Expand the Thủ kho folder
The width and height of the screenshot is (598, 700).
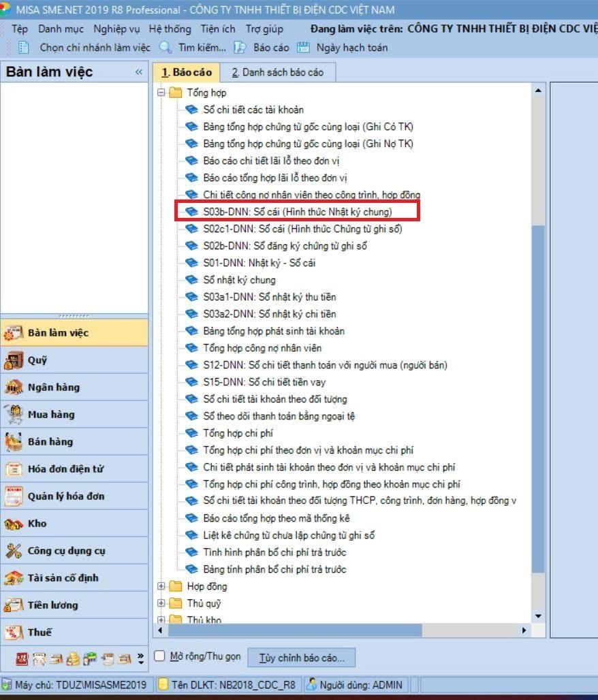pyautogui.click(x=161, y=620)
